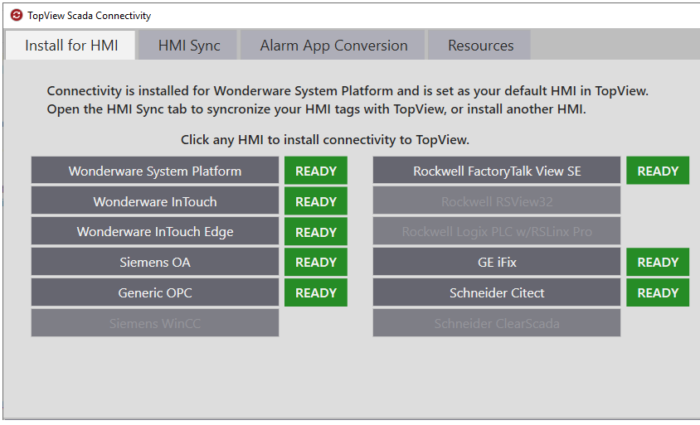Click the Rockwell Logix PLC w/RSLinx Pro button
Viewport: 700px width, 425px height.
pos(496,231)
